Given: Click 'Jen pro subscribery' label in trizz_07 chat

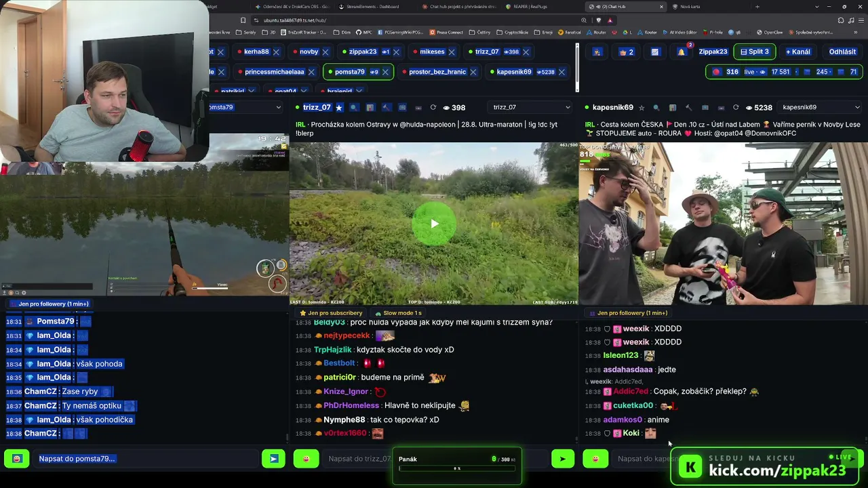Looking at the screenshot, I should [331, 313].
